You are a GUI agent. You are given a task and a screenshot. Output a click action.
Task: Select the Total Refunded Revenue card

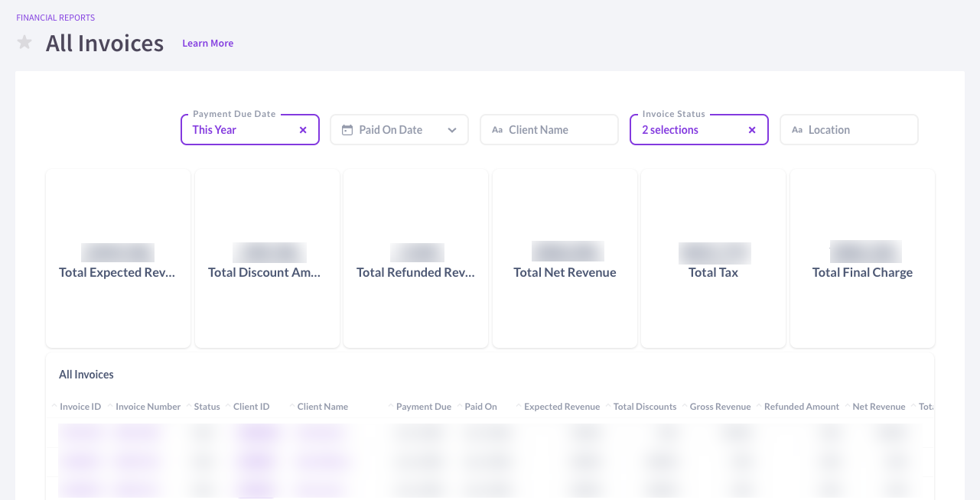415,258
